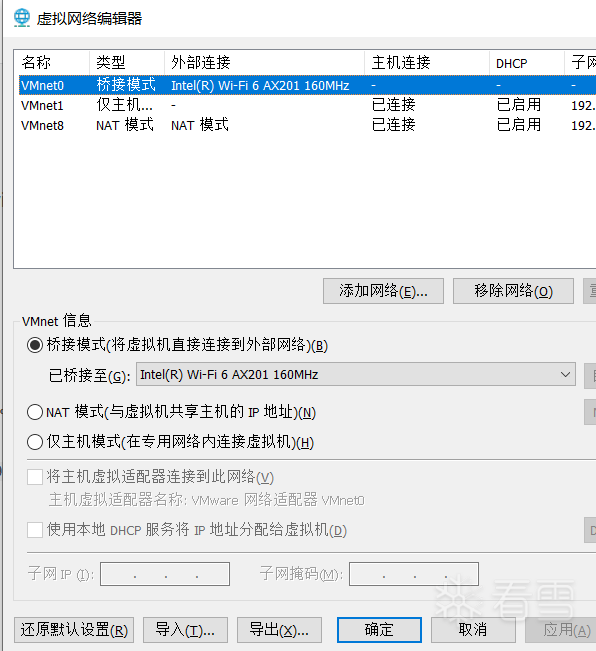Click 导出(X)... button
The height and width of the screenshot is (651, 596).
pos(279,630)
